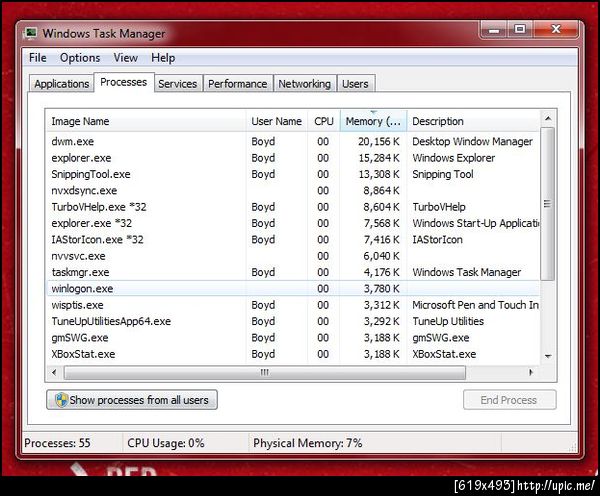Switch to the Services tab
The height and width of the screenshot is (496, 600).
point(178,83)
